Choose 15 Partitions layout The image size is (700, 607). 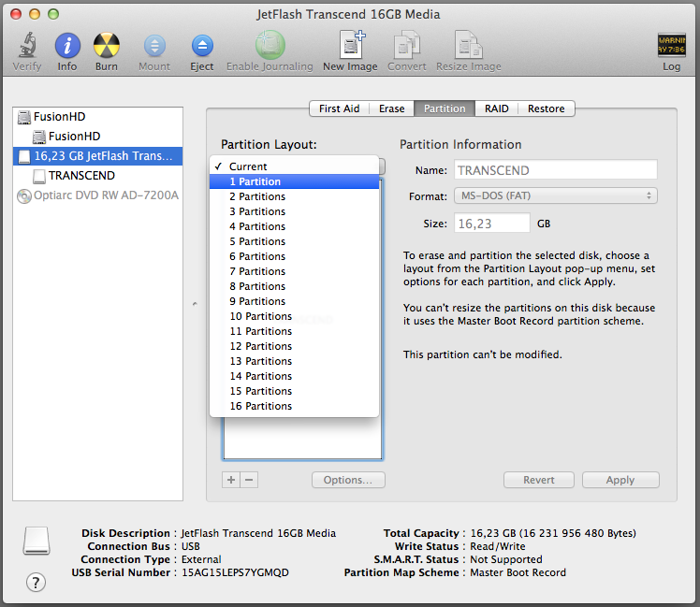click(294, 391)
